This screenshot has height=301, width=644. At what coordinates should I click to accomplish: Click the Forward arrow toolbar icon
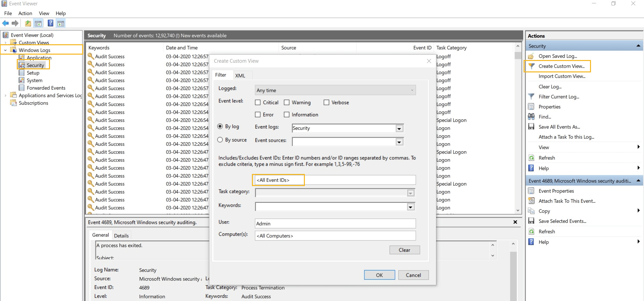15,23
